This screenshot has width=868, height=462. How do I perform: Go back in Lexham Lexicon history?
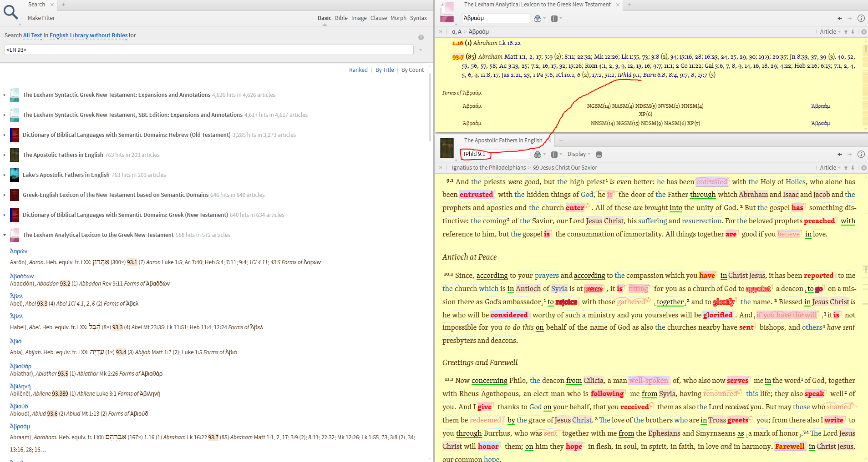(x=840, y=19)
